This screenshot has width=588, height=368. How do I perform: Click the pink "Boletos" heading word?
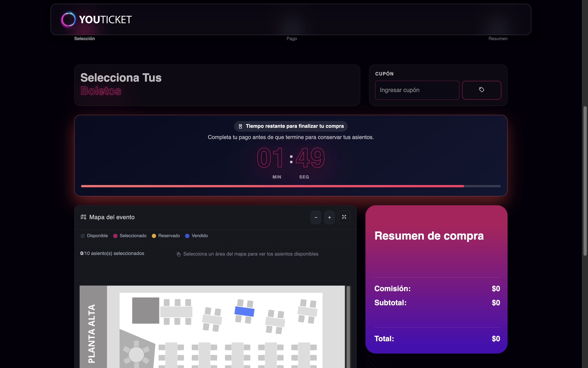click(x=101, y=91)
